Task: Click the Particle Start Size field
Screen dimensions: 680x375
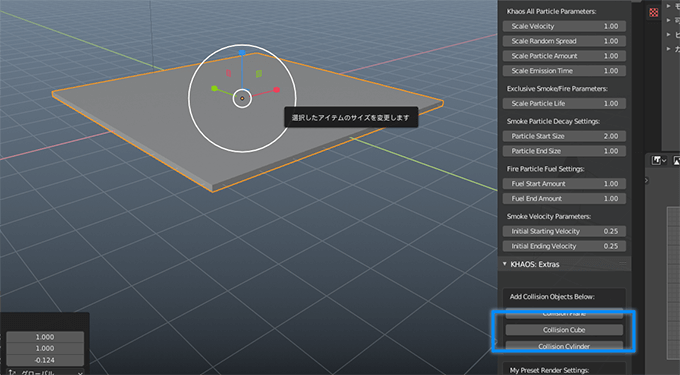Action: coord(564,136)
